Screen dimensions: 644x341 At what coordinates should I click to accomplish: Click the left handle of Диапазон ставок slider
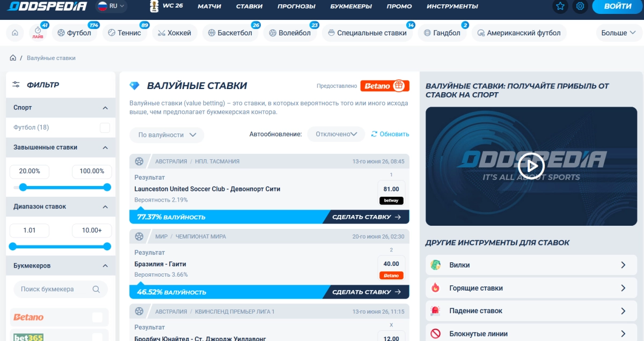pos(13,246)
